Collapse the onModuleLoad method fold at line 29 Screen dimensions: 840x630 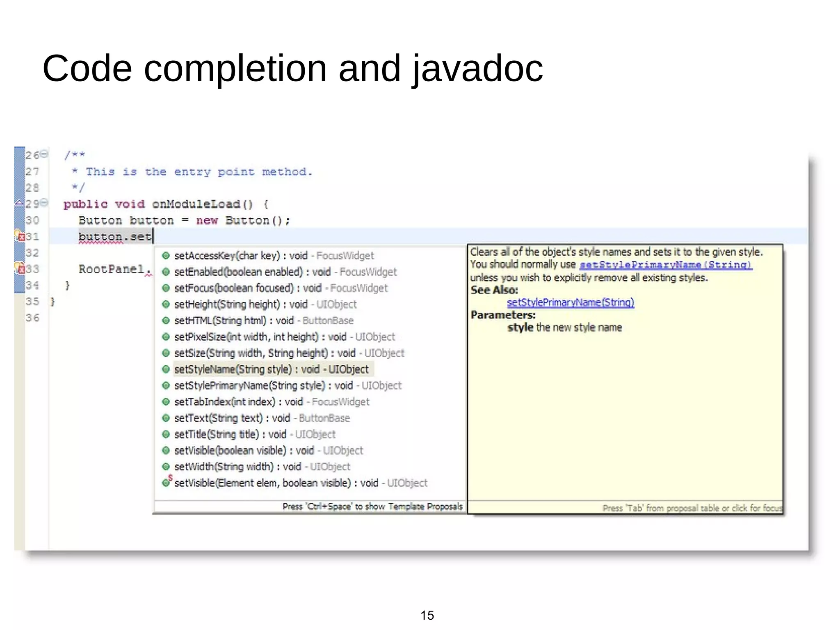pyautogui.click(x=44, y=202)
